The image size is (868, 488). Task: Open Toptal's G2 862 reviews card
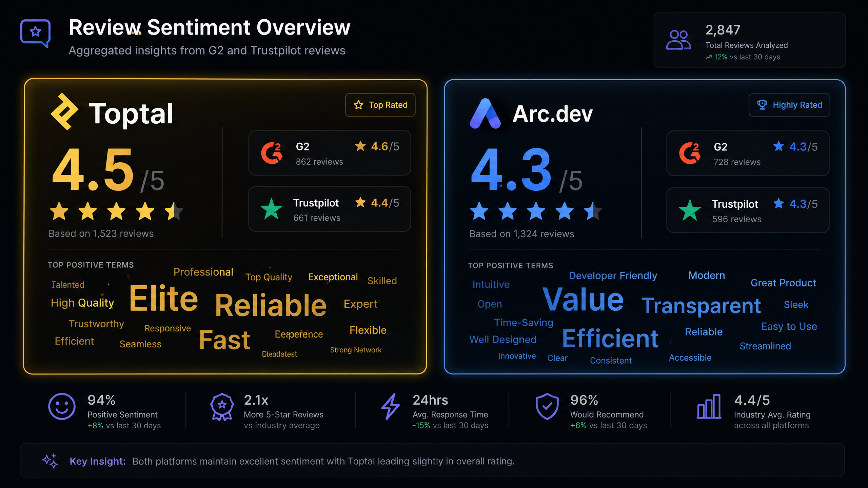click(x=330, y=153)
